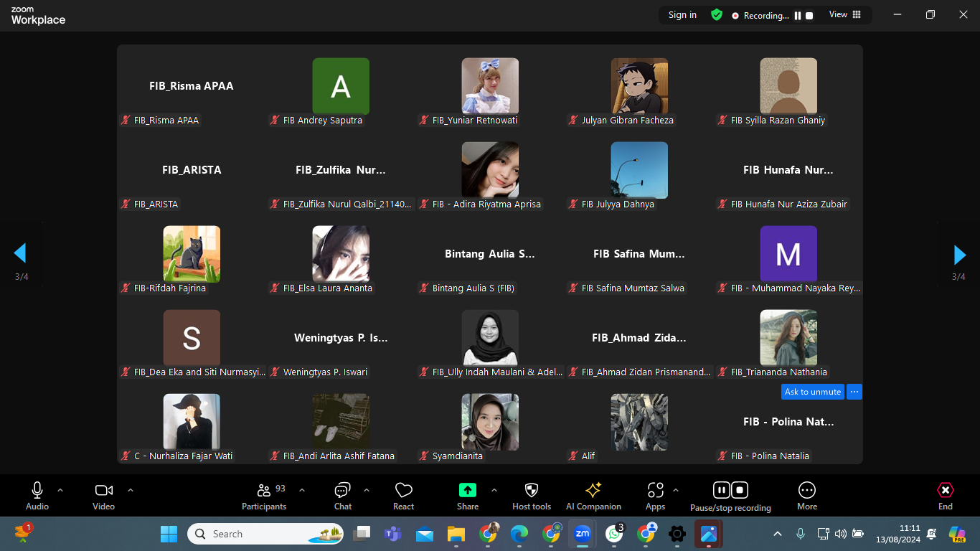Click the Sign in button
The width and height of the screenshot is (980, 551).
[x=682, y=15]
